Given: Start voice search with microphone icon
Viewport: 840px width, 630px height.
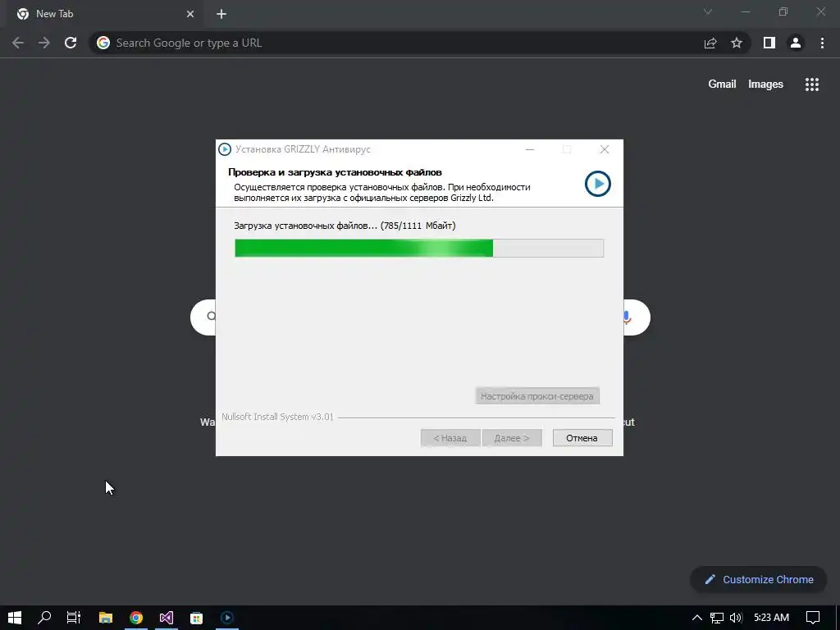Looking at the screenshot, I should point(628,317).
